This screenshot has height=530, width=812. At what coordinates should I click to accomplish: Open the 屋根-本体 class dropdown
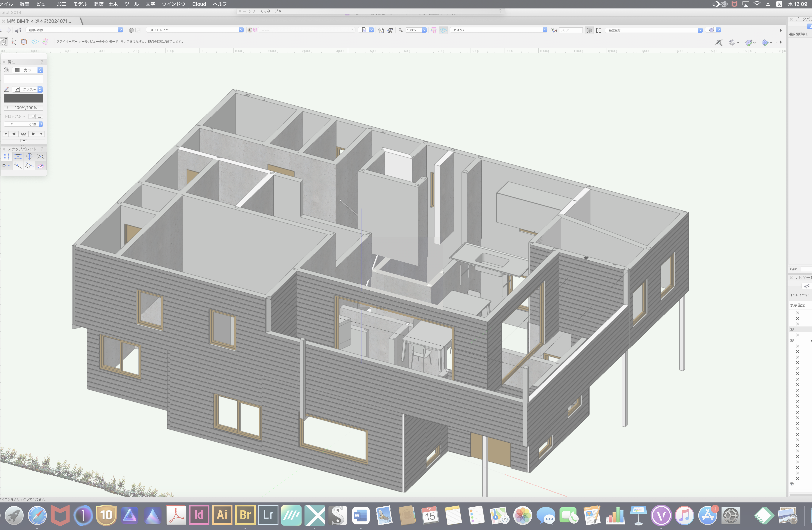pyautogui.click(x=120, y=30)
